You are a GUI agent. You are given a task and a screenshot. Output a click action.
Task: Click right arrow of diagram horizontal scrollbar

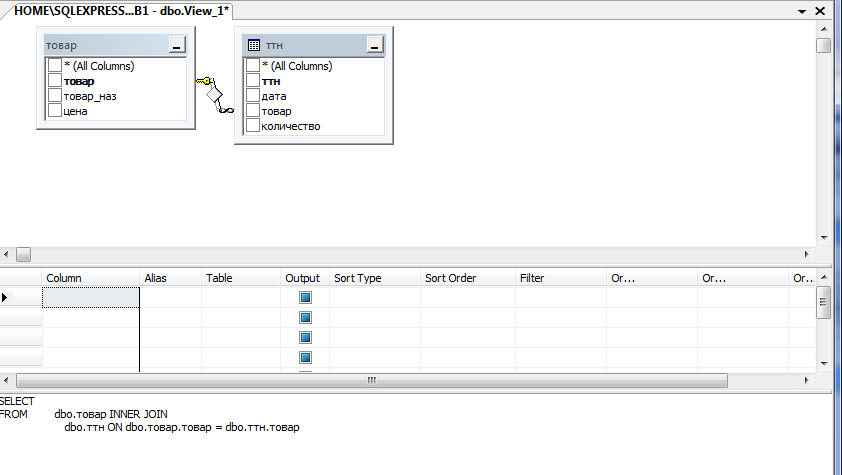tap(807, 254)
